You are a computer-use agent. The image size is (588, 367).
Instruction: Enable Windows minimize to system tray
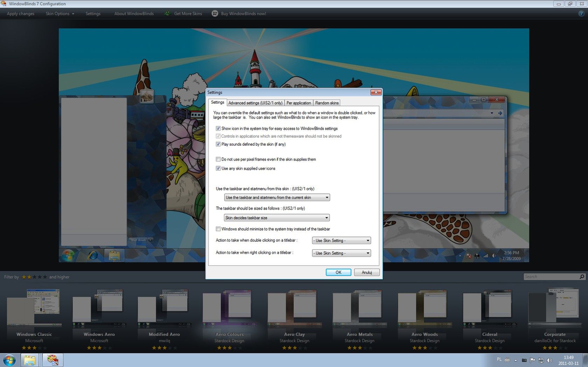[218, 229]
